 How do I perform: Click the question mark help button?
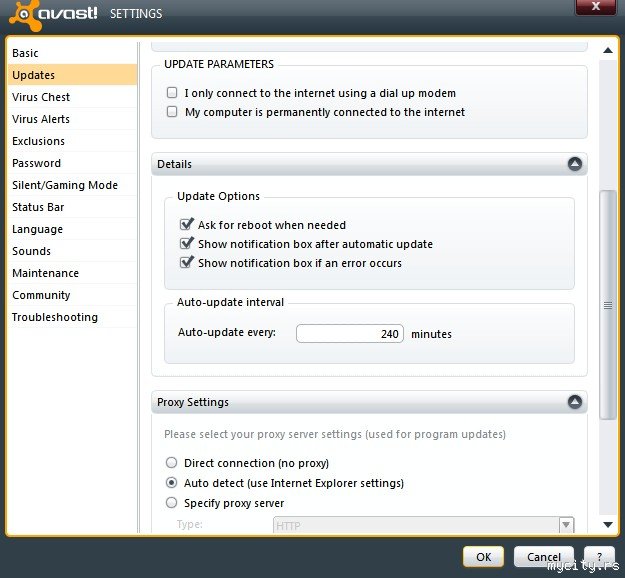click(x=599, y=556)
